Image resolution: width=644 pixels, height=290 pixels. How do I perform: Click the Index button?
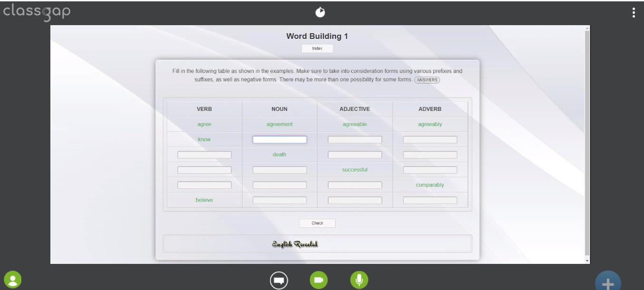(x=317, y=48)
